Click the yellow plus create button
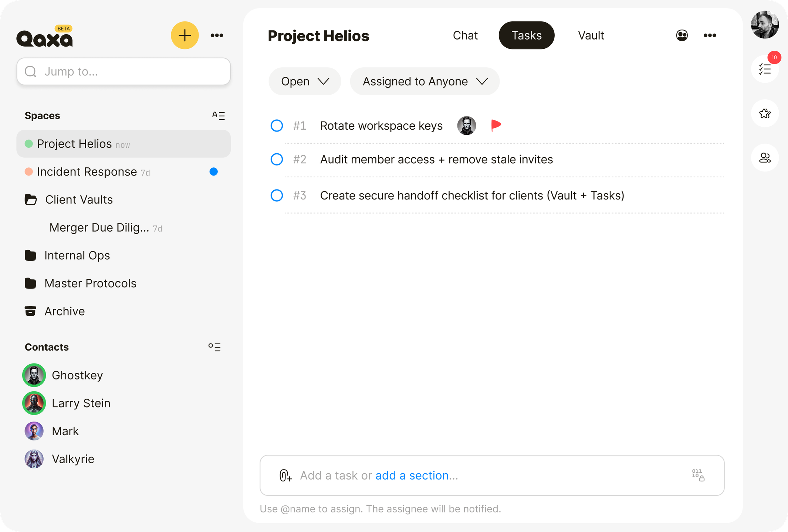This screenshot has height=532, width=788. click(185, 35)
